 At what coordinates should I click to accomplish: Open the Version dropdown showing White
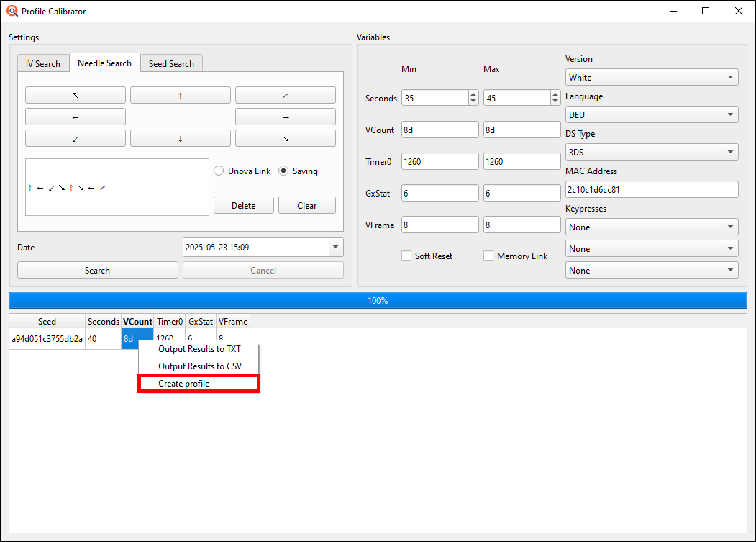(x=652, y=77)
